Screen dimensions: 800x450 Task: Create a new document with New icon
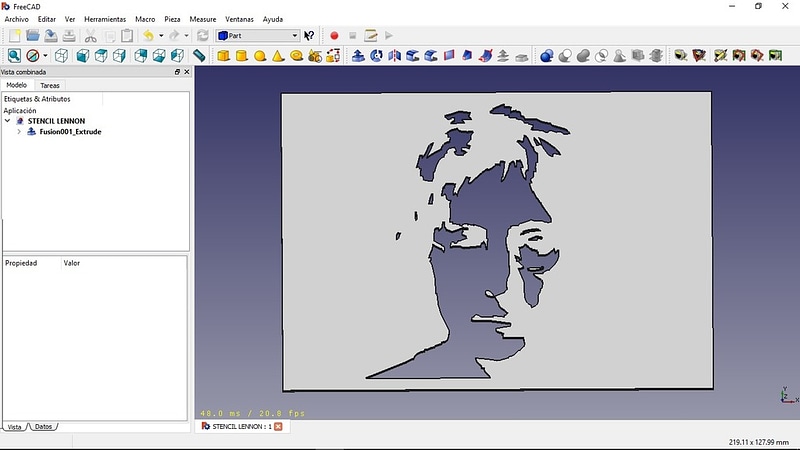(14, 36)
